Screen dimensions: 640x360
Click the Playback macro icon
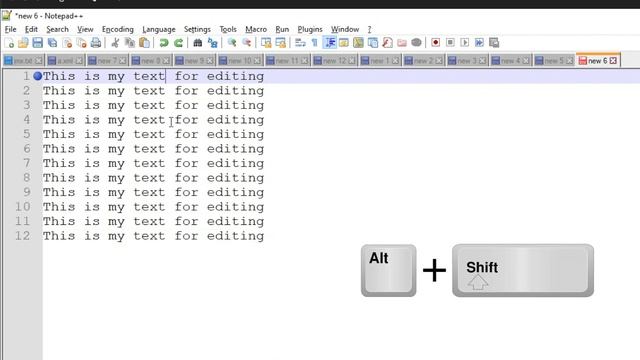464,42
